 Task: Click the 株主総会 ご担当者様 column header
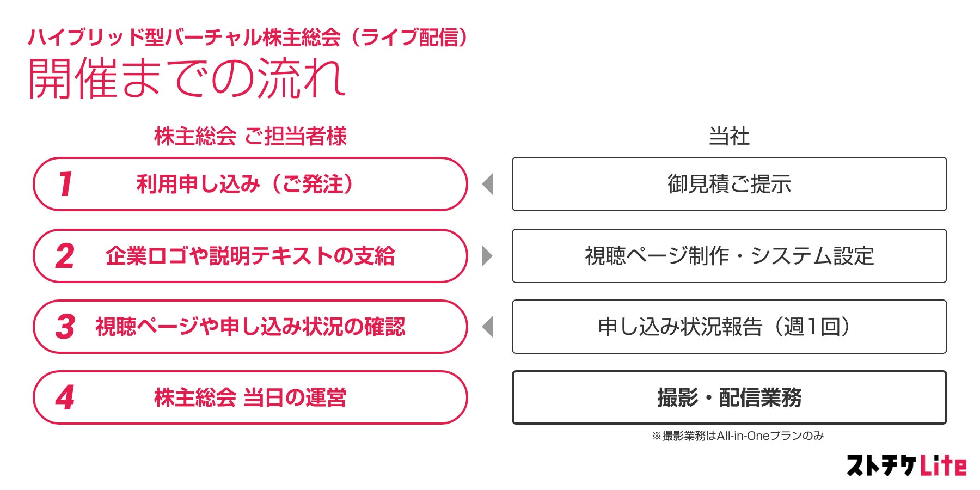click(250, 136)
